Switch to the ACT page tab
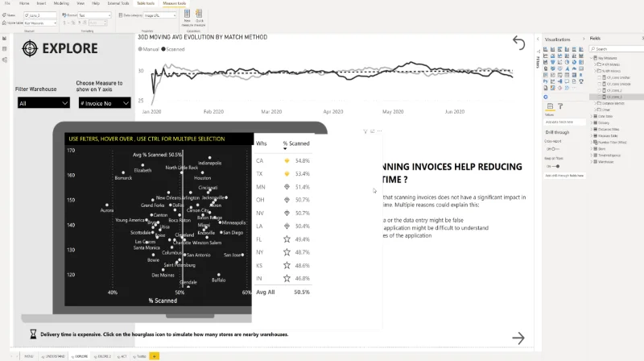The width and height of the screenshot is (644, 361). click(122, 356)
